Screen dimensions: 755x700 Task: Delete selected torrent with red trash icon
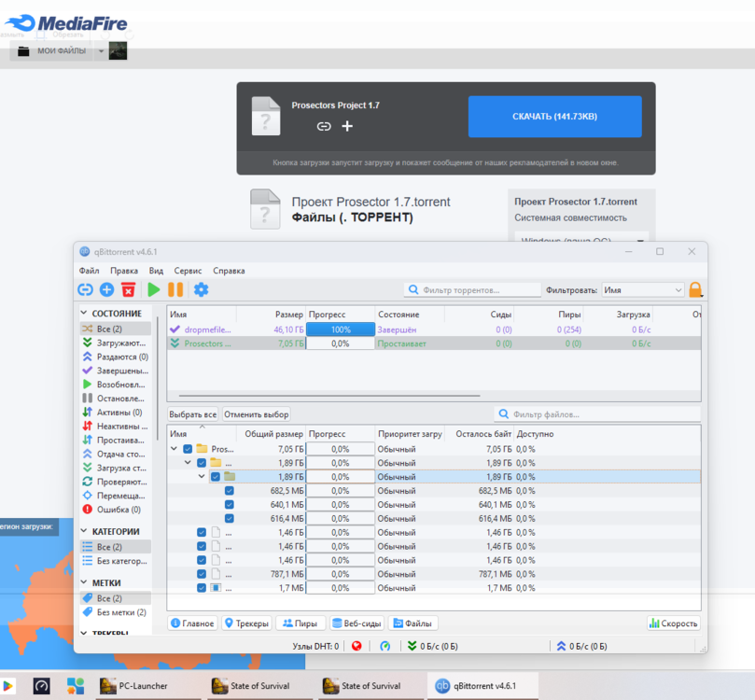coord(129,290)
